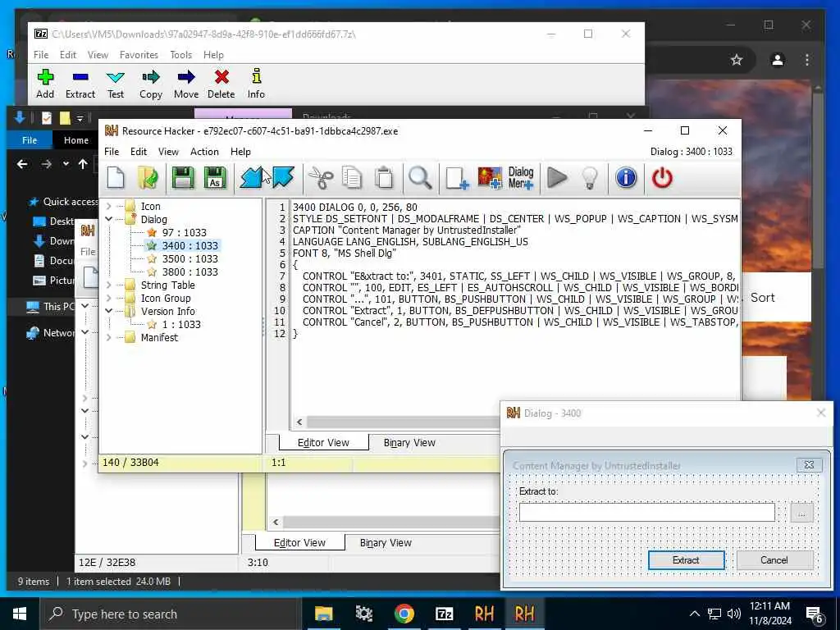Open Chrome from the taskbar
The image size is (840, 630).
pos(404,614)
